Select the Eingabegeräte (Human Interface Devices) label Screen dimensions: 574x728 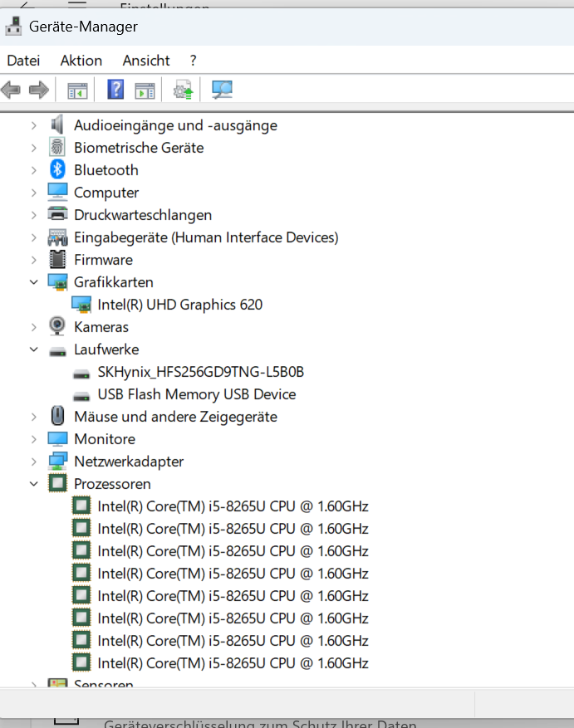[x=206, y=237]
